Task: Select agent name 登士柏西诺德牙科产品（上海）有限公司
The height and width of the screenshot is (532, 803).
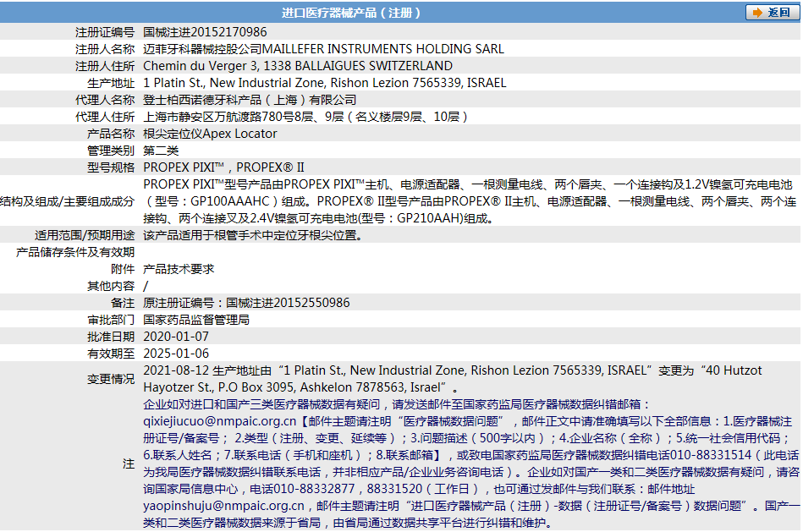Action: click(x=250, y=99)
